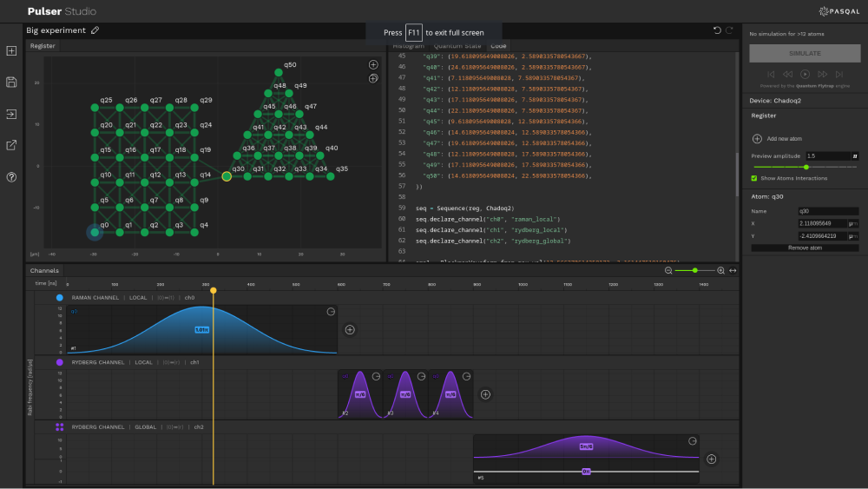The height and width of the screenshot is (489, 868).
Task: Click Add new atom
Action: 757,139
